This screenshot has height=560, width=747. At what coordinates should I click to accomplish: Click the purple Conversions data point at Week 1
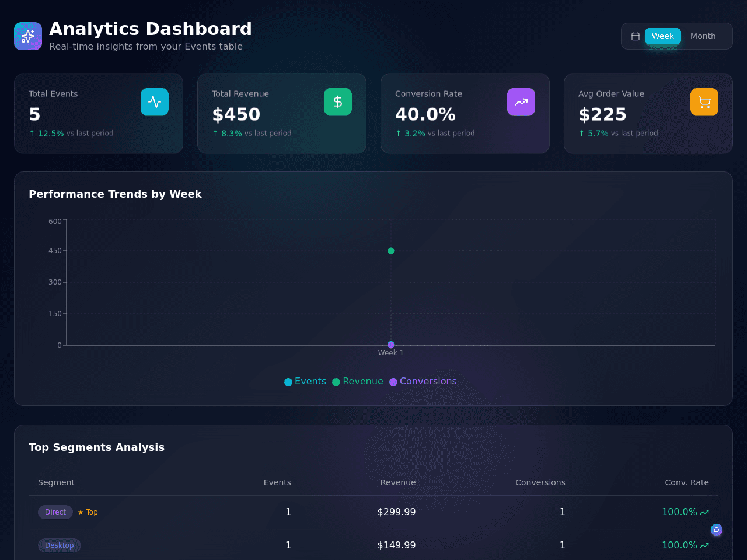[391, 345]
